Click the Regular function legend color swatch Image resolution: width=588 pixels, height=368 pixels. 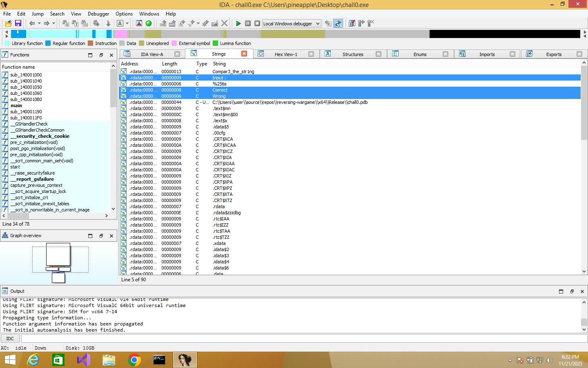tap(48, 43)
